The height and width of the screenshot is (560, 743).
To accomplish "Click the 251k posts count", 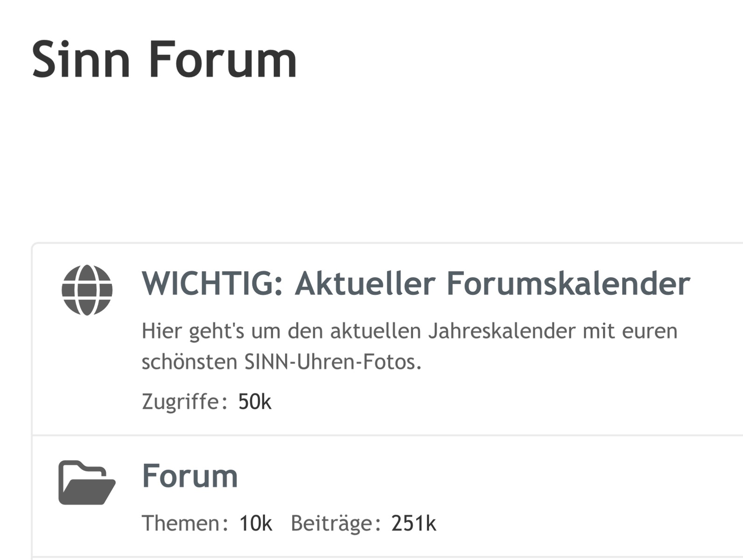I will tap(414, 523).
